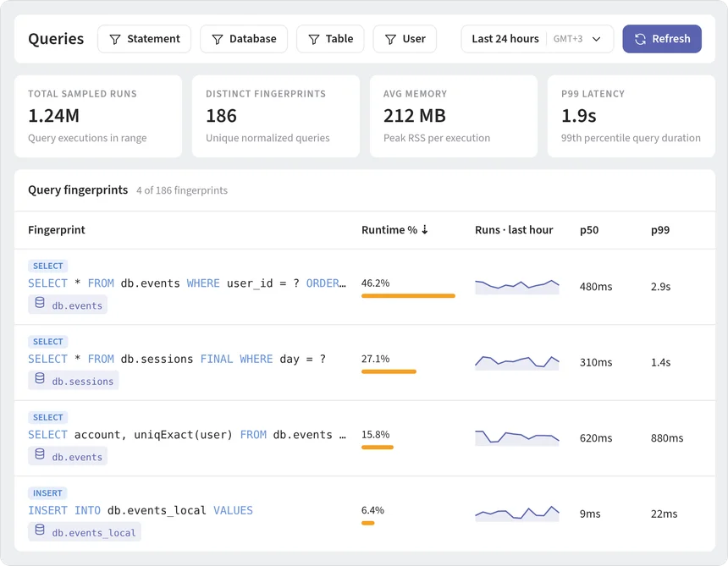Click the funnel icon in Database filter
Screen dimensions: 728x566
pyautogui.click(x=218, y=40)
